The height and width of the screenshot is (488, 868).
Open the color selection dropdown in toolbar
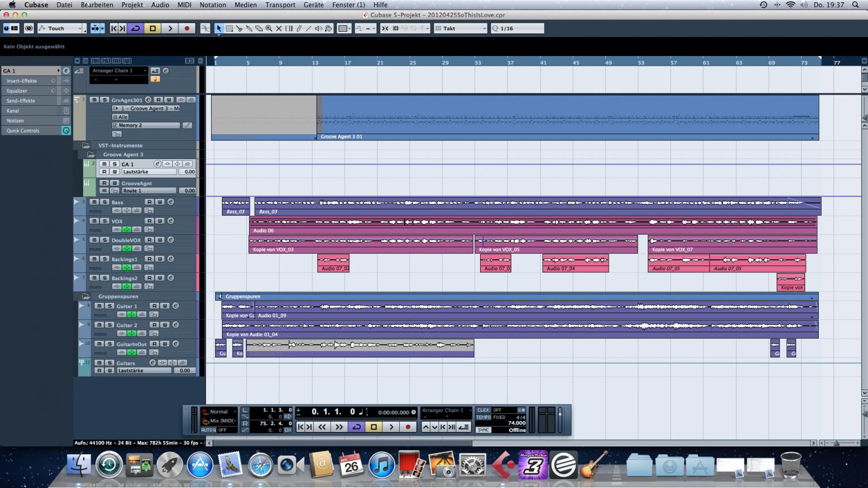point(344,28)
